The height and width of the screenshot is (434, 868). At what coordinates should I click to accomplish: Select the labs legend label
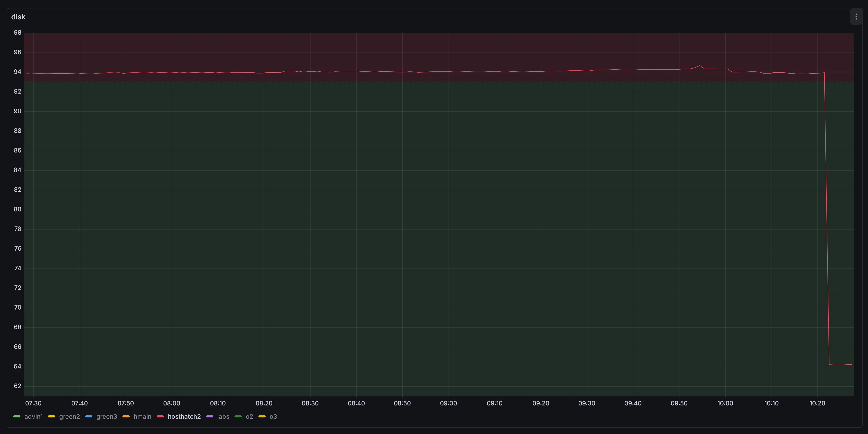coord(223,416)
